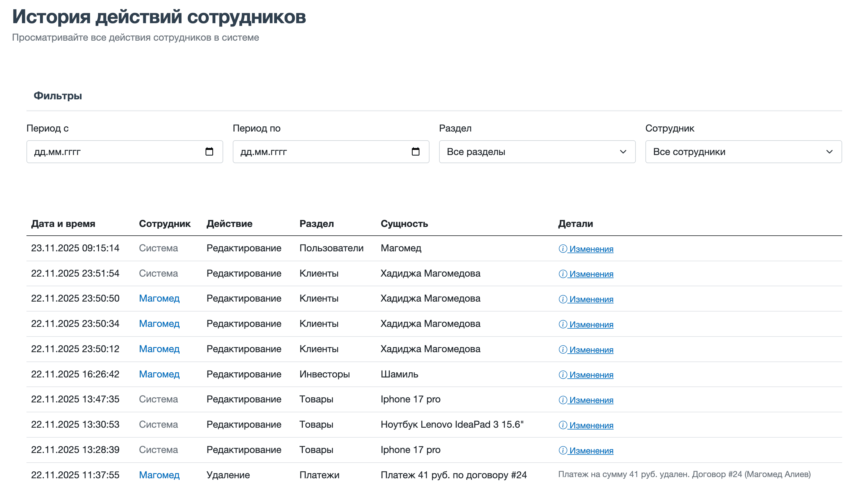Open the calendar picker for "Период с"

coord(210,151)
